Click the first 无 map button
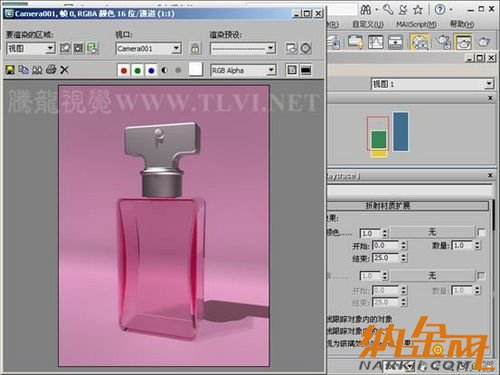Screen dimensions: 500x375 432,232
